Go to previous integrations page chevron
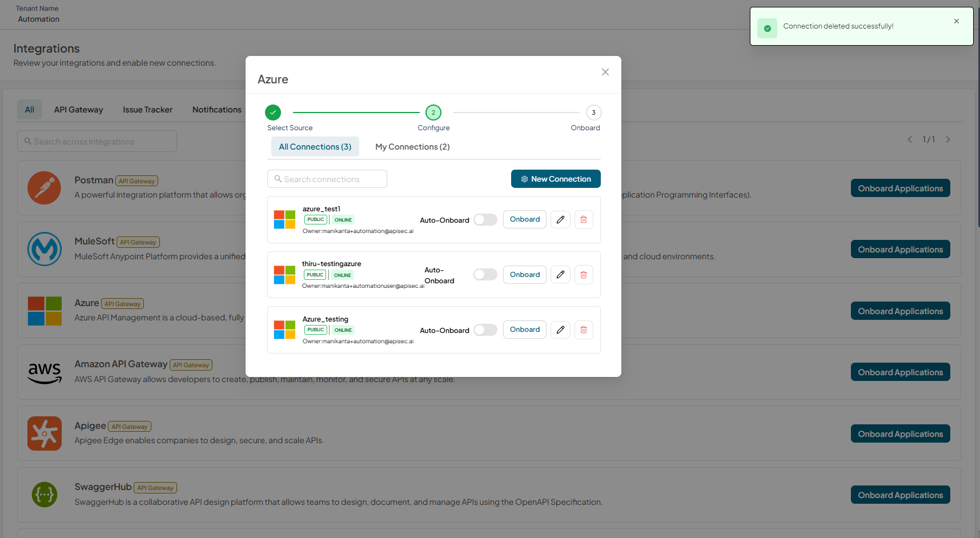Image resolution: width=980 pixels, height=538 pixels. (x=910, y=139)
